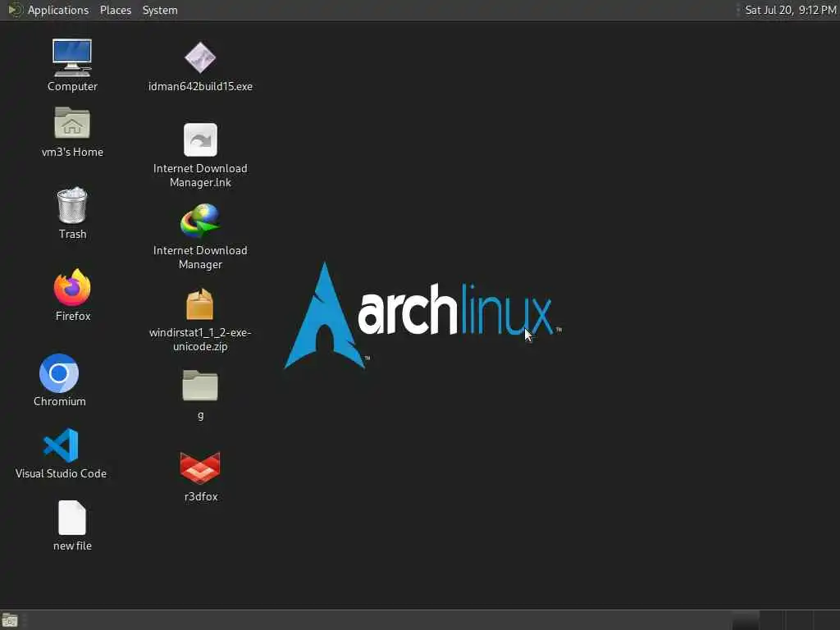The width and height of the screenshot is (840, 630).
Task: Open the System menu
Action: [x=160, y=10]
